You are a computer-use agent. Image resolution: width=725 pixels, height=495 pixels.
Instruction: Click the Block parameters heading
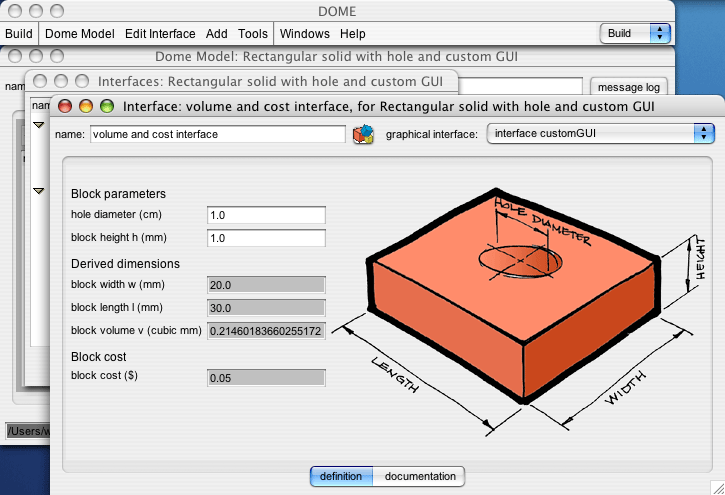tap(118, 194)
